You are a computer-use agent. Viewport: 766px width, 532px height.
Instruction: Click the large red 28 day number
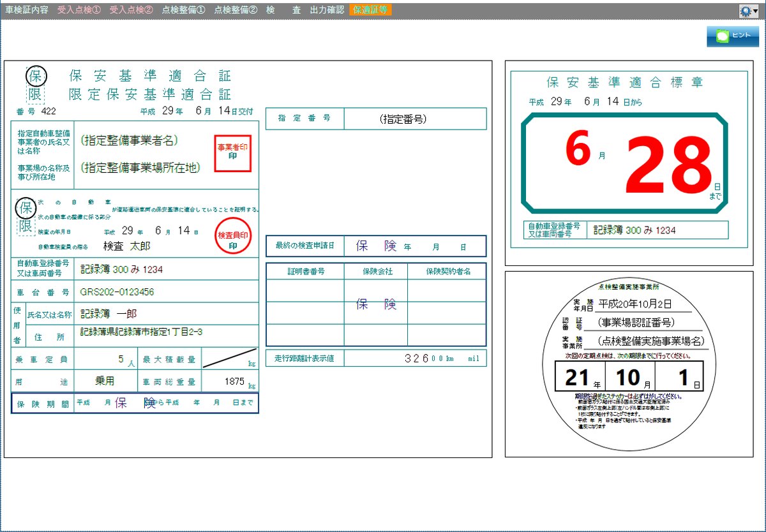pos(669,165)
